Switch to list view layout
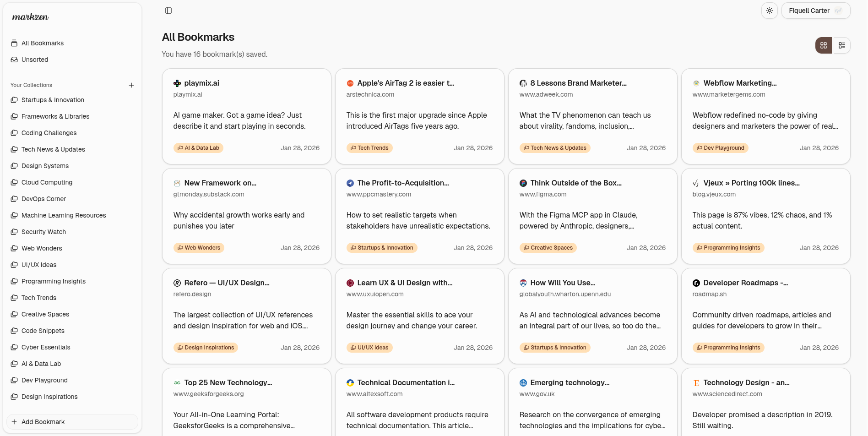868x436 pixels. [841, 45]
